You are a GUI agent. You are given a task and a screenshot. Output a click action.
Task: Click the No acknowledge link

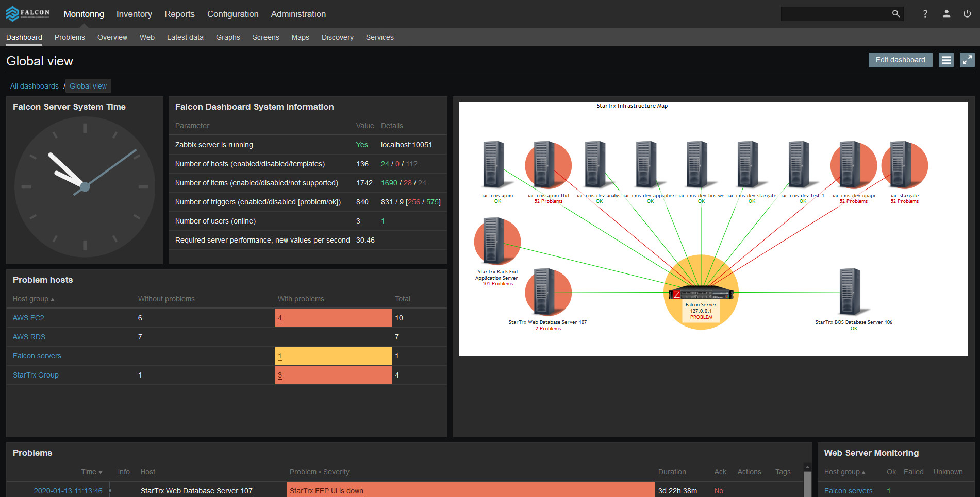[x=719, y=491]
